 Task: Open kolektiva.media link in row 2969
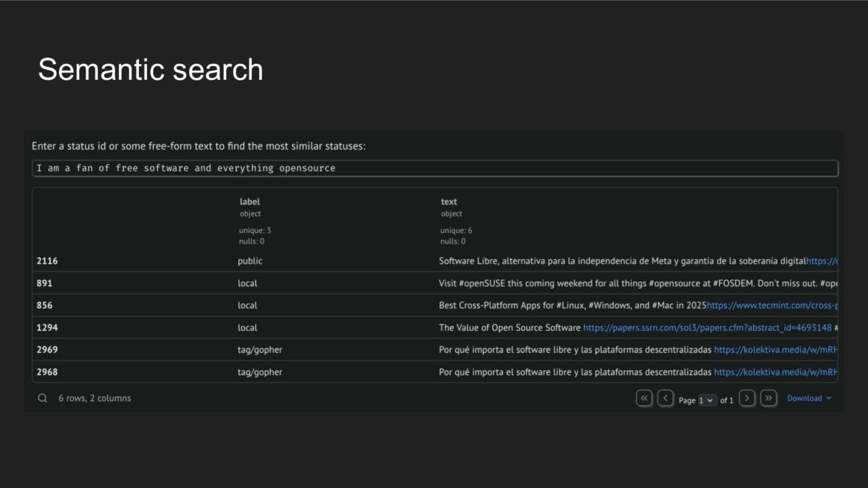point(775,350)
